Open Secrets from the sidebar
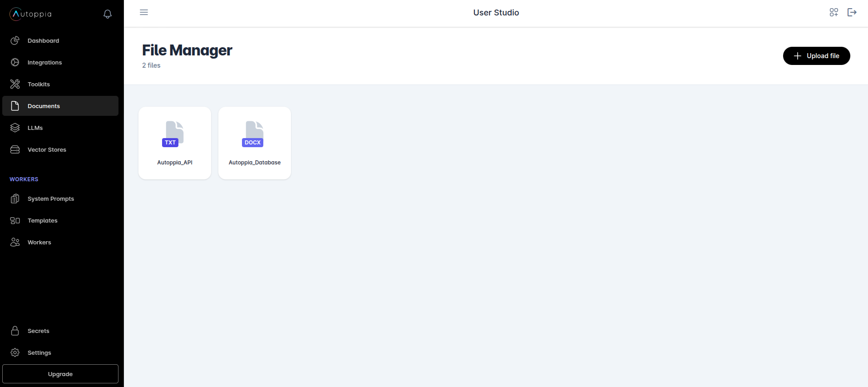This screenshot has height=387, width=868. pos(38,331)
